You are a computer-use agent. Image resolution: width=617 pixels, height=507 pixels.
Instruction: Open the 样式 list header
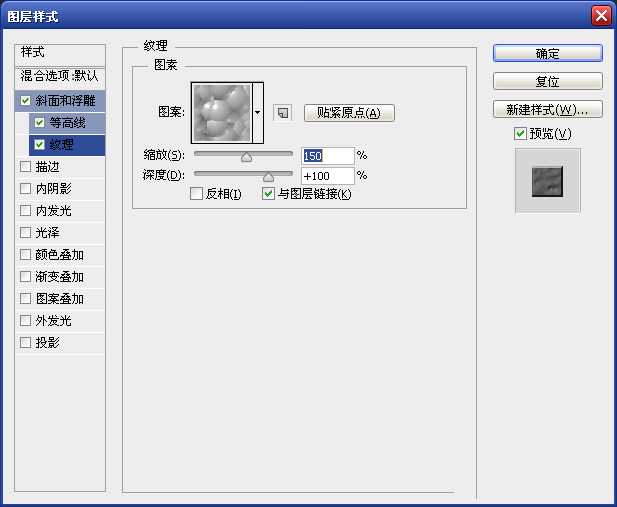60,52
